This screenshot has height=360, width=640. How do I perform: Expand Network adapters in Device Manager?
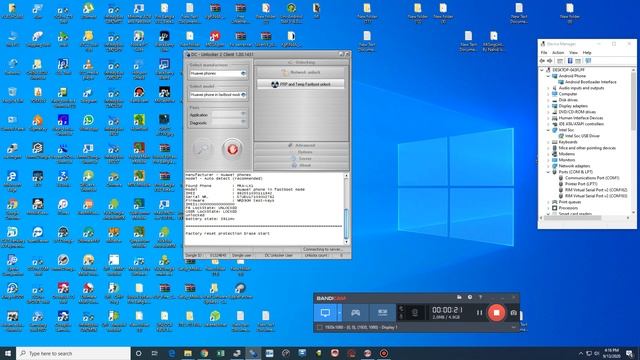click(548, 166)
